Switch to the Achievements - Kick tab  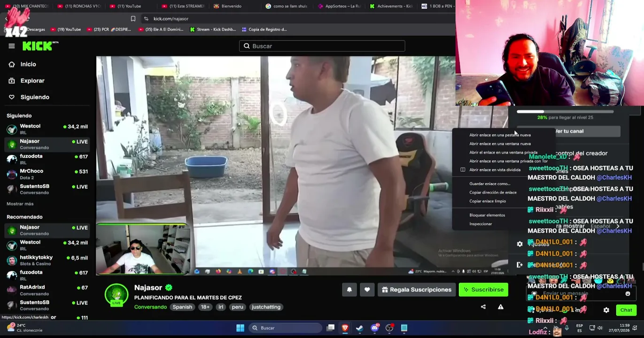pos(391,6)
